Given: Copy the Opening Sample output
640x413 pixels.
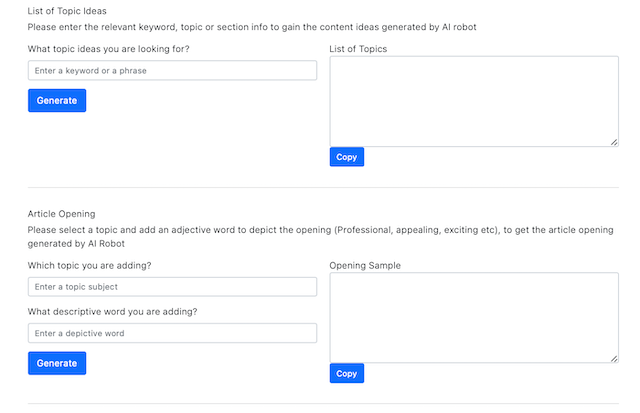Looking at the screenshot, I should (x=347, y=373).
